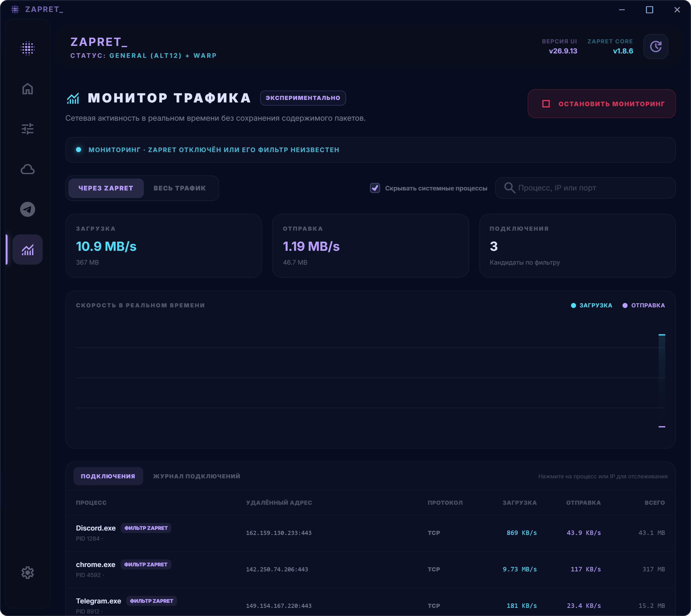Click the Экспериментально badge
This screenshot has width=691, height=616.
[303, 98]
